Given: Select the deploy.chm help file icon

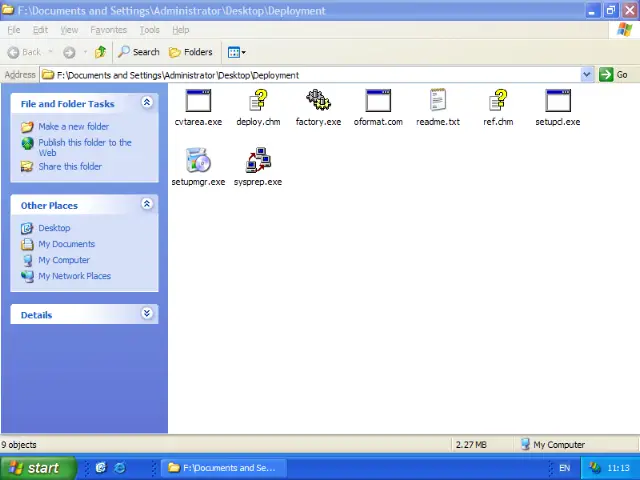Looking at the screenshot, I should tap(258, 100).
